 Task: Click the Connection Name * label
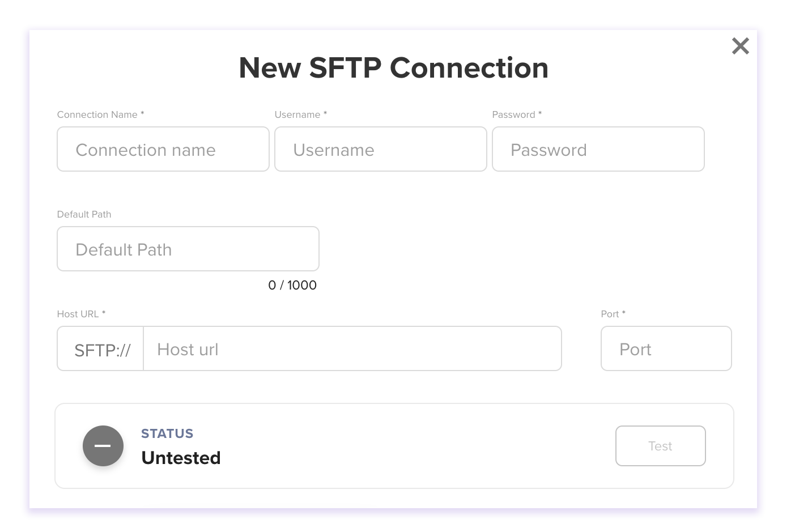[101, 114]
